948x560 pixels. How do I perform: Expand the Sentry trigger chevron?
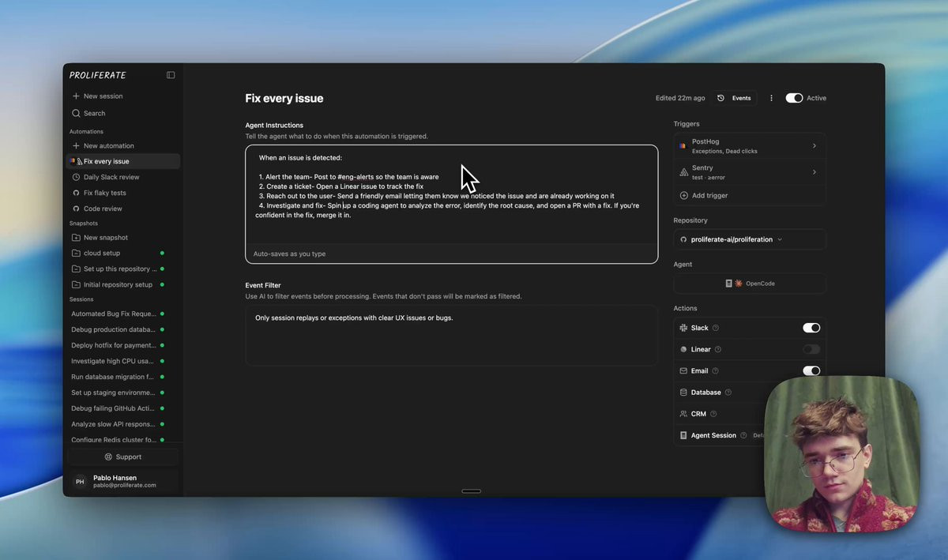coord(814,171)
